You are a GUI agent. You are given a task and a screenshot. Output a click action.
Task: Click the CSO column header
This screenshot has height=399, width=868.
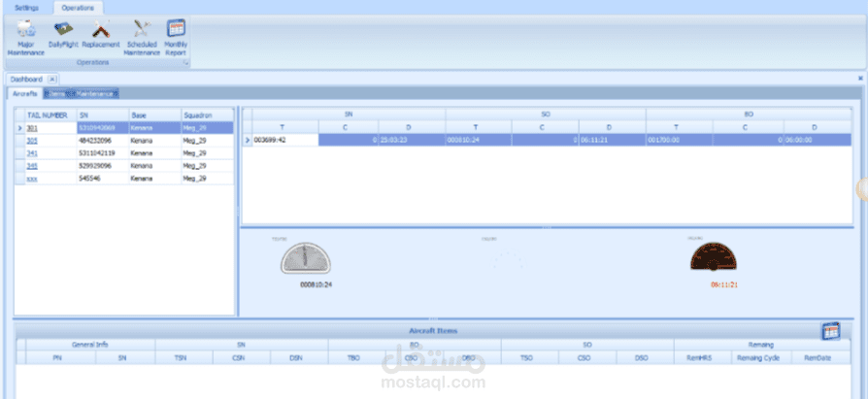tap(587, 358)
